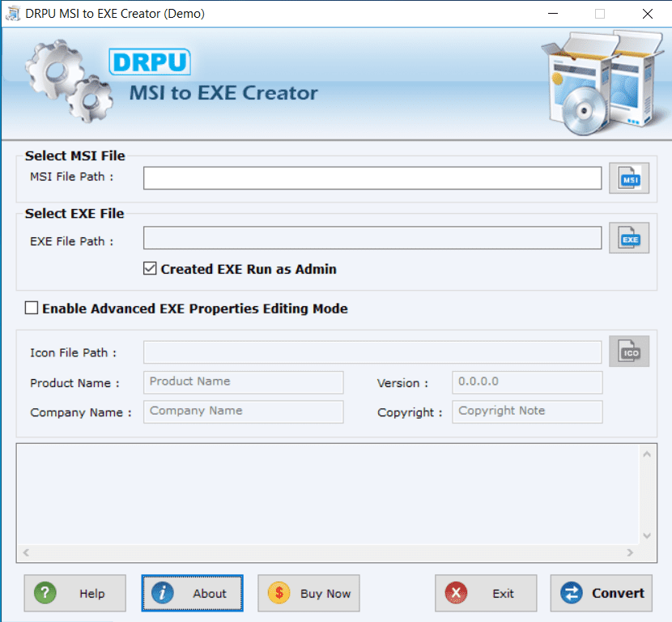The image size is (672, 622).
Task: Minimize the DRPU window
Action: [553, 13]
